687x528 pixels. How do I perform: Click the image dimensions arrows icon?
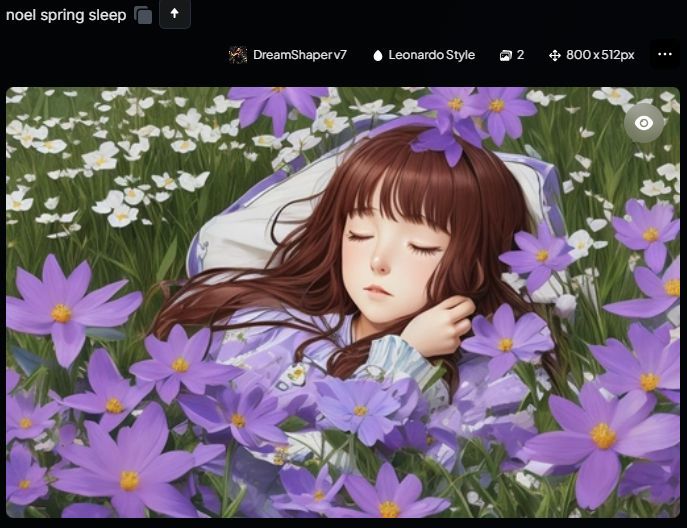[x=554, y=55]
